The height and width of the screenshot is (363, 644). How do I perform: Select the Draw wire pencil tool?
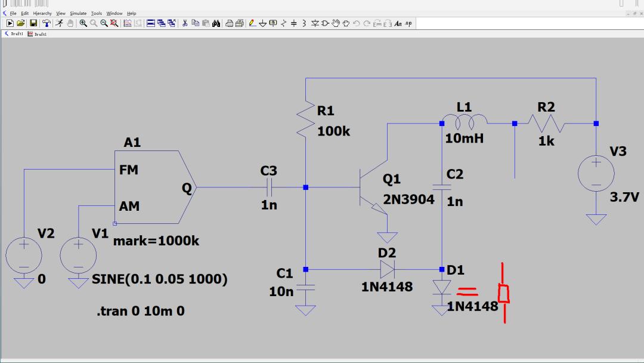tap(253, 23)
